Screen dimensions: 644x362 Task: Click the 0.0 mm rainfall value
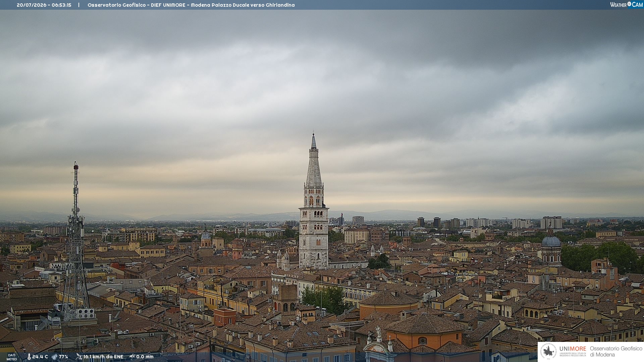coord(145,357)
